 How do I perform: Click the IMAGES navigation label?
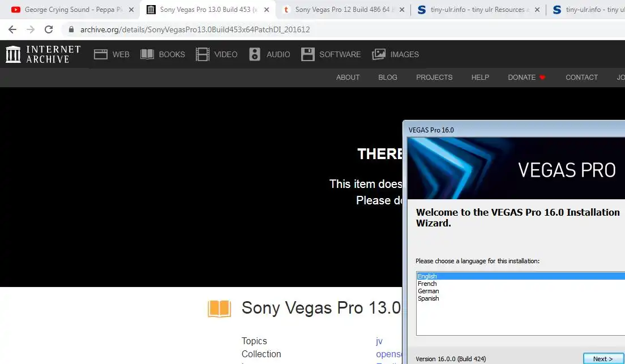[x=405, y=54]
